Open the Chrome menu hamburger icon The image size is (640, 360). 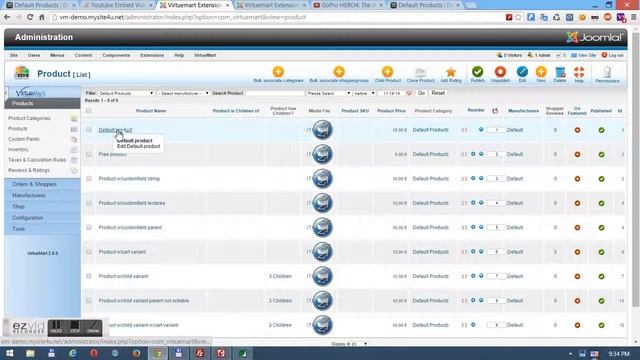(x=633, y=17)
